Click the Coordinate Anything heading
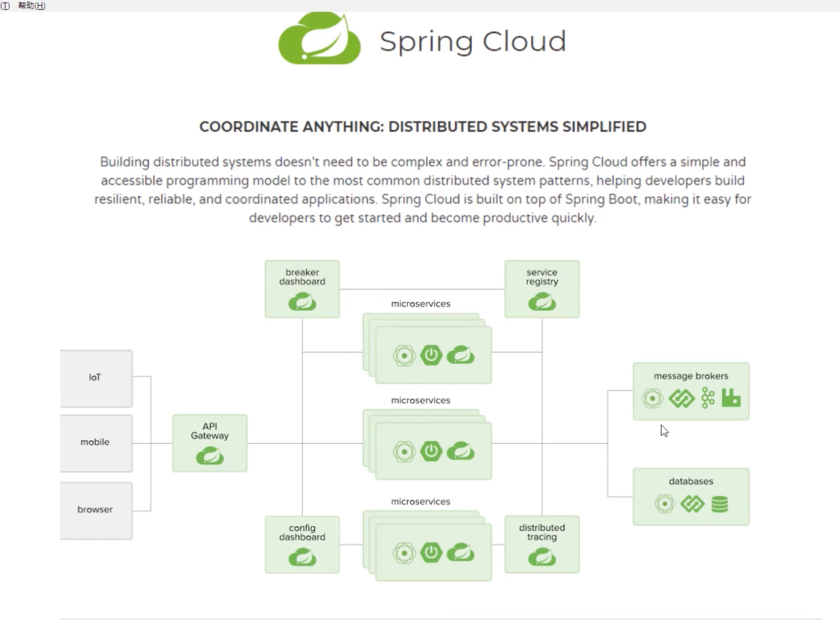The width and height of the screenshot is (840, 631). (423, 127)
